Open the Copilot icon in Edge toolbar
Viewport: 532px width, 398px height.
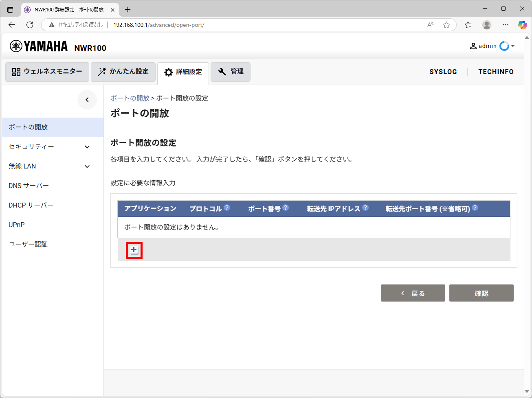point(522,25)
